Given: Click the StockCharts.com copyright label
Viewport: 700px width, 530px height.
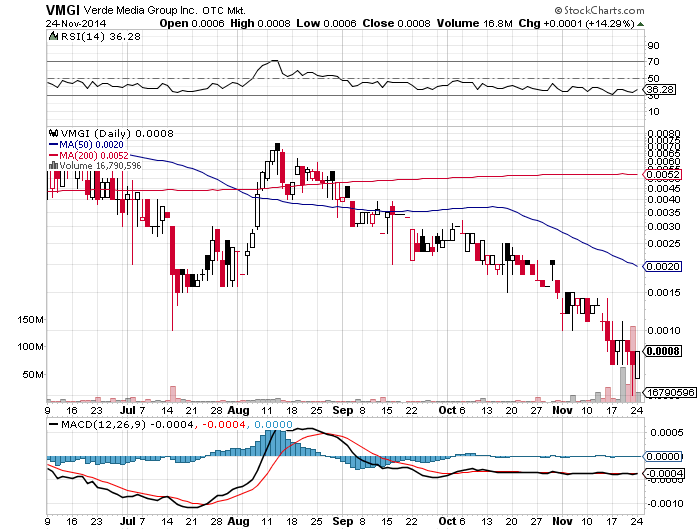Looking at the screenshot, I should point(599,10).
